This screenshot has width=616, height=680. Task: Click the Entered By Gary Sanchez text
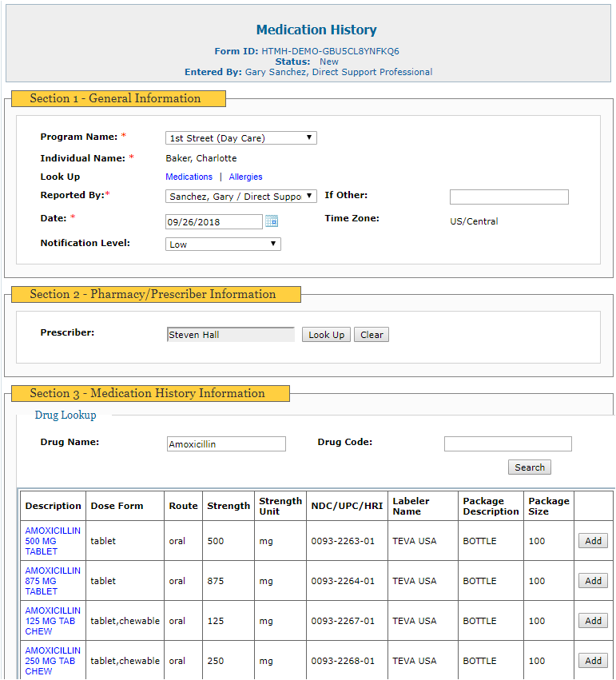tap(308, 72)
